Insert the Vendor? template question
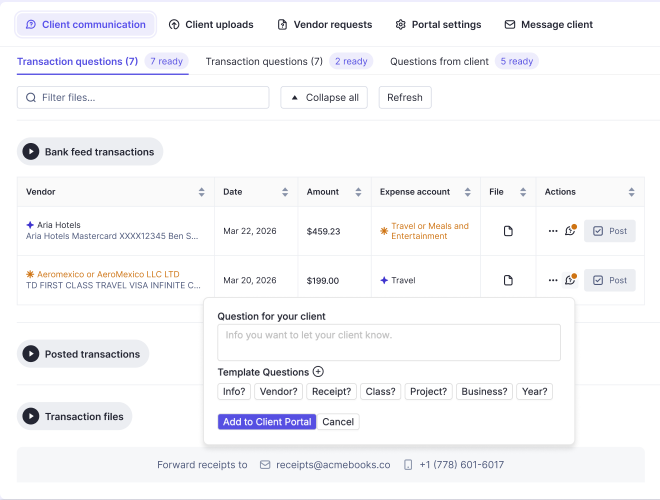The image size is (660, 500). [x=278, y=391]
